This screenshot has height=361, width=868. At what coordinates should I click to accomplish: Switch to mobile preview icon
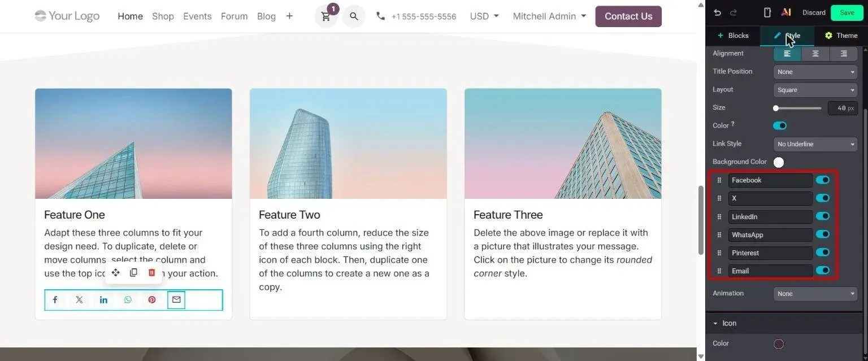767,12
